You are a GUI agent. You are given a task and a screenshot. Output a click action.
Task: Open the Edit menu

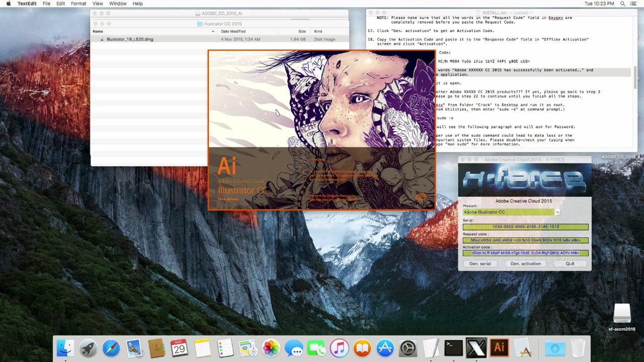[60, 4]
